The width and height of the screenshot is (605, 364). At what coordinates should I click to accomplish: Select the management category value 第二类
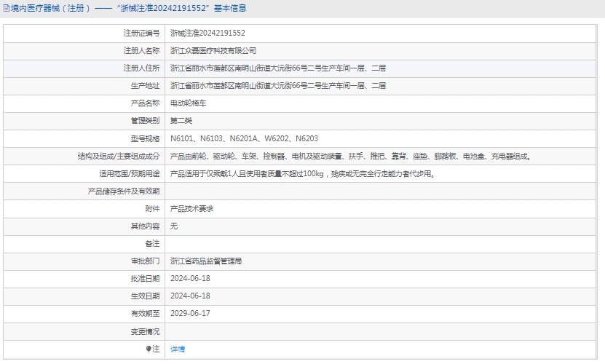click(x=181, y=121)
